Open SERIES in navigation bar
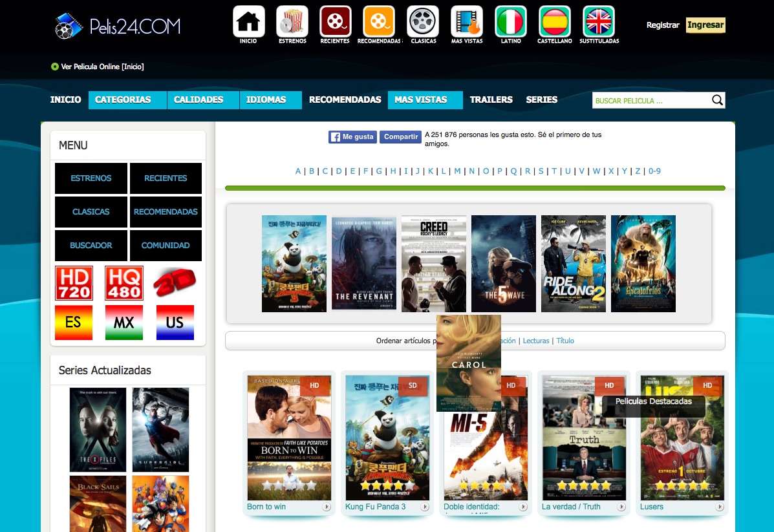Viewport: 774px width, 532px height. click(x=541, y=100)
